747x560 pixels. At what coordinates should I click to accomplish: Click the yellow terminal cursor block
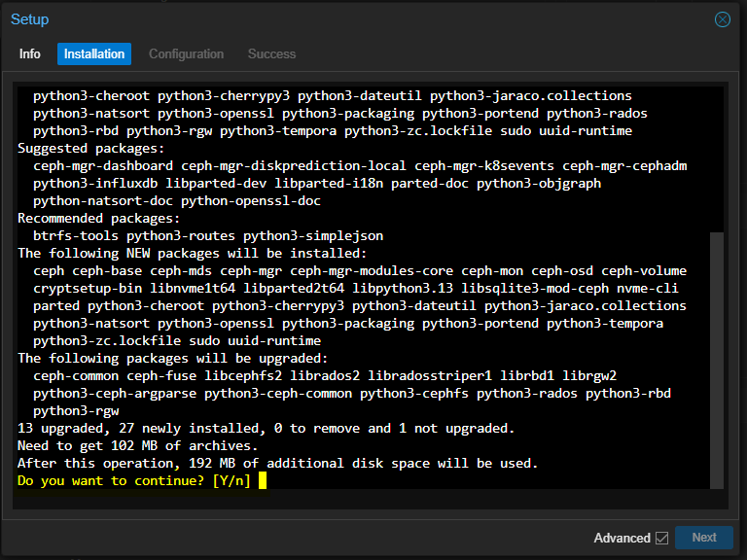pyautogui.click(x=263, y=480)
